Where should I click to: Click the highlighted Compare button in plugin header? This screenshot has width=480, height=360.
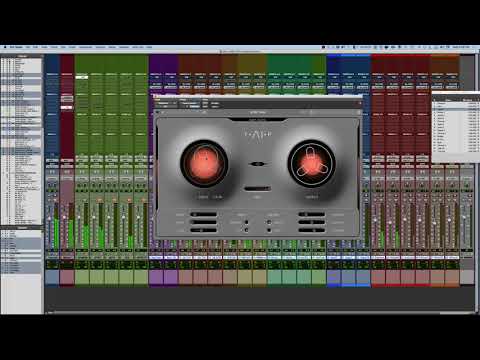click(x=195, y=107)
